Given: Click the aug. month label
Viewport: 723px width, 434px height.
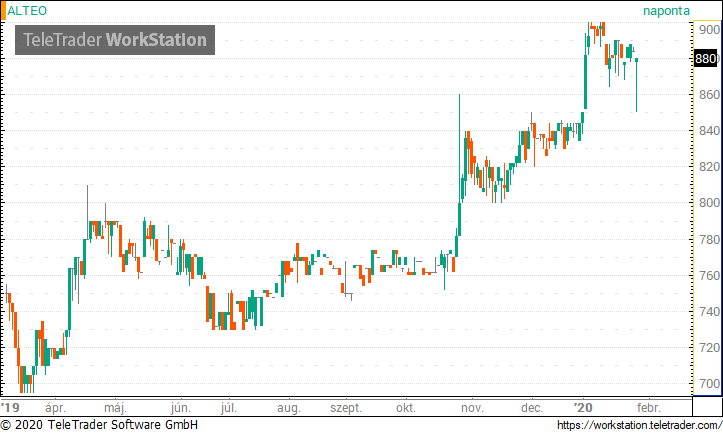Looking at the screenshot, I should click(x=289, y=409).
